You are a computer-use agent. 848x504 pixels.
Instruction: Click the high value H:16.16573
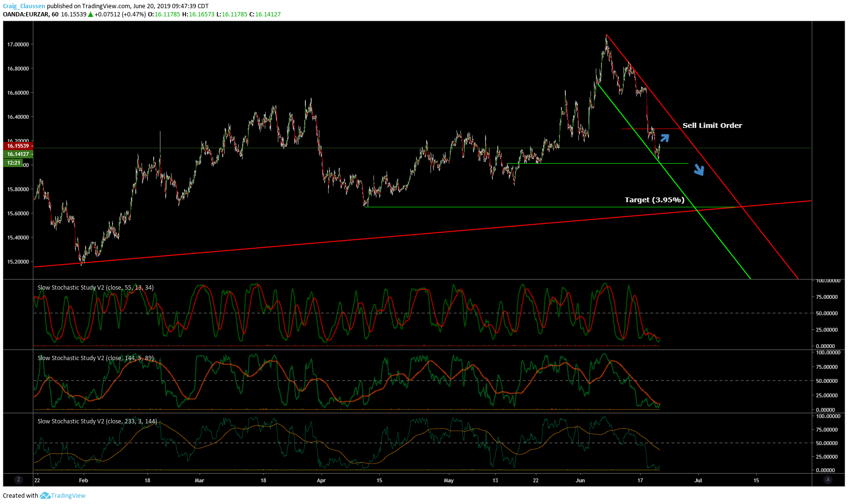[x=198, y=14]
